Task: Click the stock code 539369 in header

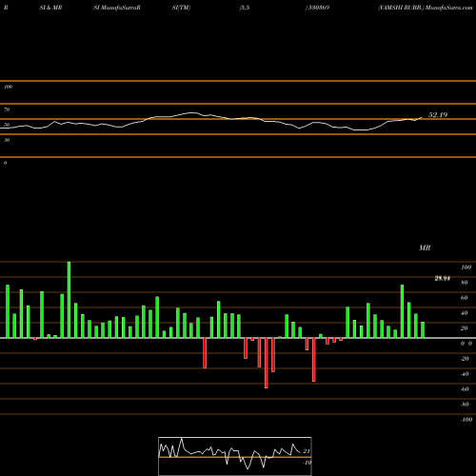Action: click(318, 8)
